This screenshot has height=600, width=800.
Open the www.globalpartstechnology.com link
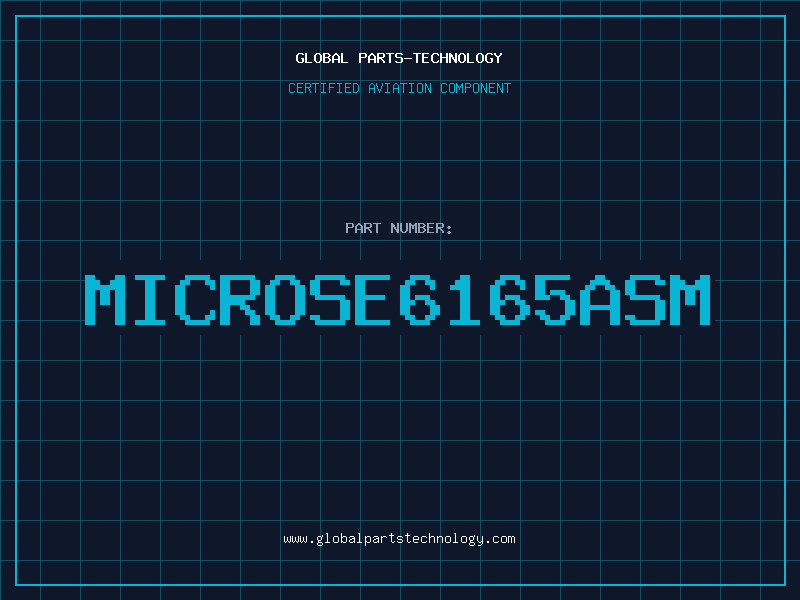[399, 539]
